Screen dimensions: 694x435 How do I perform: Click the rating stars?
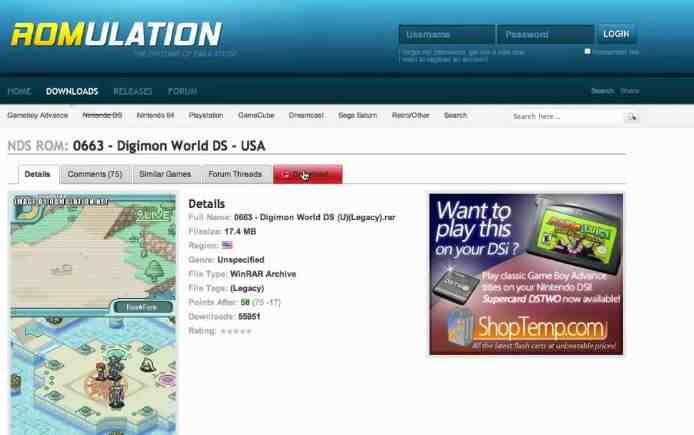236,331
